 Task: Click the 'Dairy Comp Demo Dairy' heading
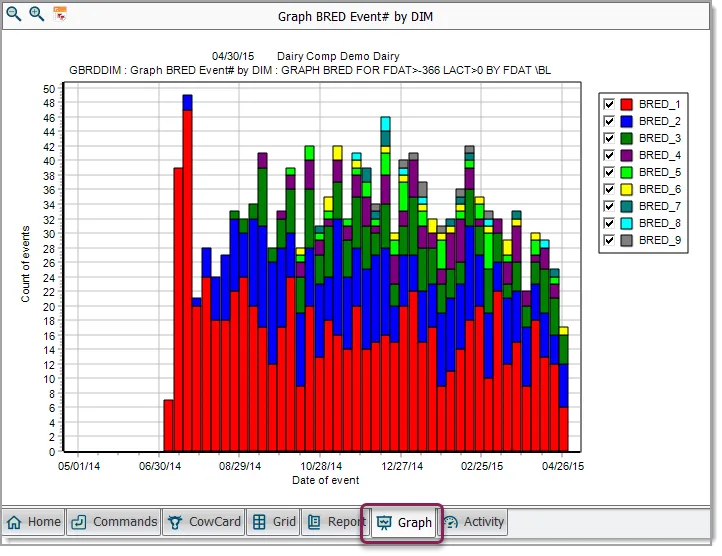coord(338,56)
